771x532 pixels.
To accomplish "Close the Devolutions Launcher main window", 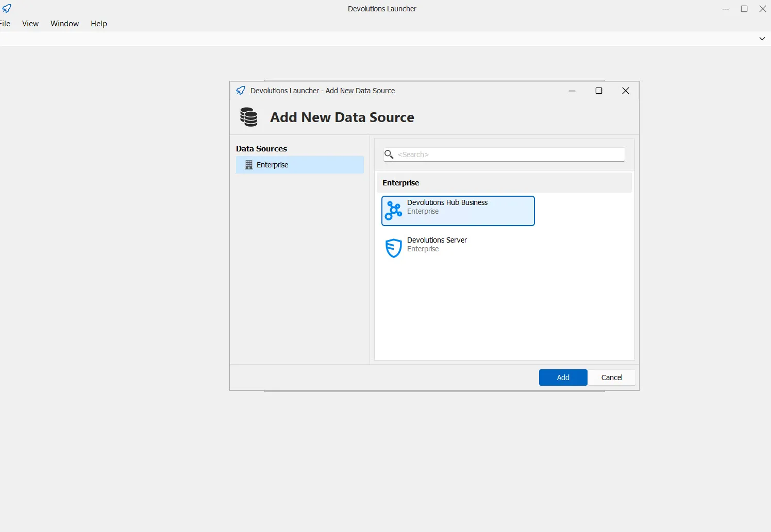I will click(x=763, y=9).
